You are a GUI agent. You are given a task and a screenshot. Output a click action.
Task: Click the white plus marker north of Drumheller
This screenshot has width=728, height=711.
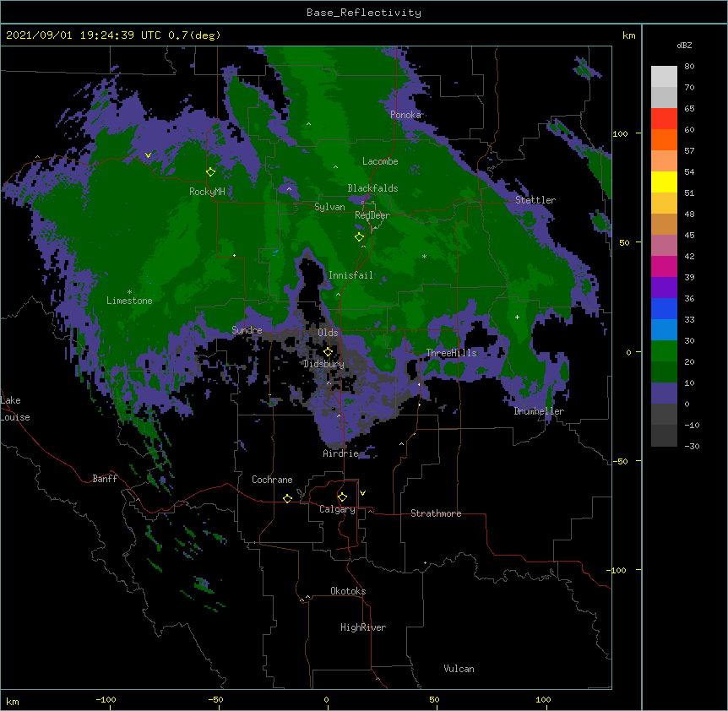[517, 317]
